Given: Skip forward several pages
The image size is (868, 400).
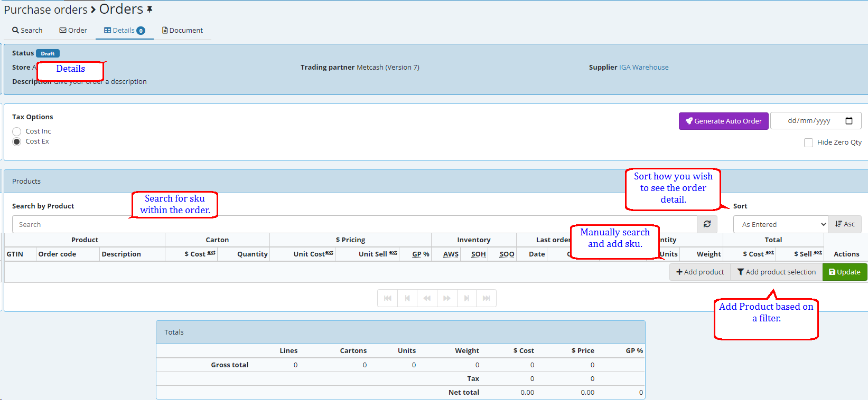Looking at the screenshot, I should coord(447,298).
